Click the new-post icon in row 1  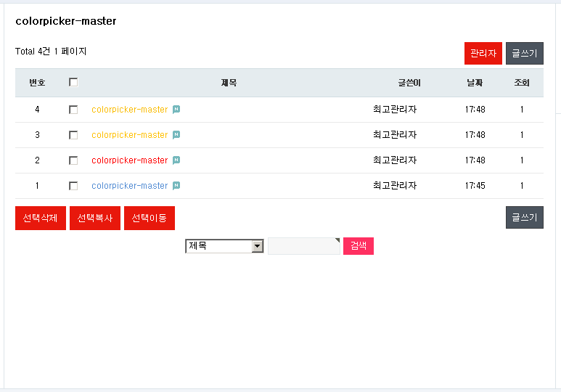click(x=176, y=186)
